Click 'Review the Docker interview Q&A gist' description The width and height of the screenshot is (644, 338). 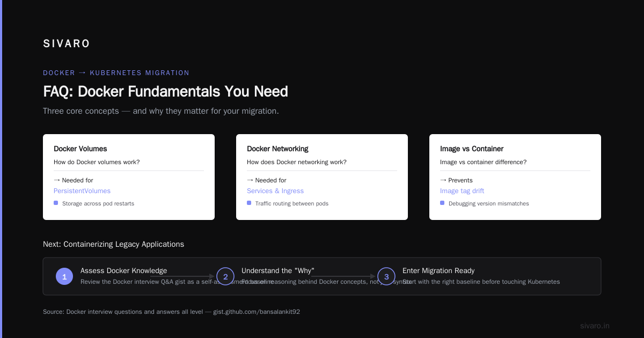tap(177, 282)
